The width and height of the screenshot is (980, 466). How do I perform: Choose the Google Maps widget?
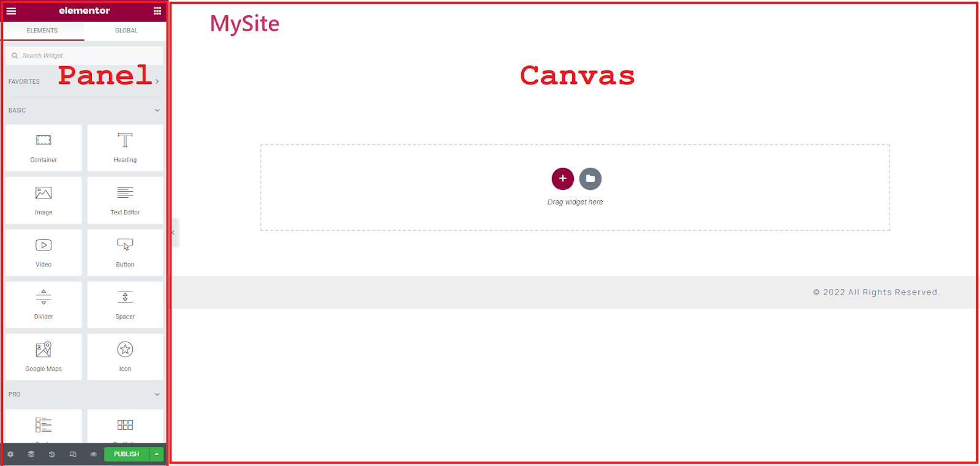click(43, 357)
